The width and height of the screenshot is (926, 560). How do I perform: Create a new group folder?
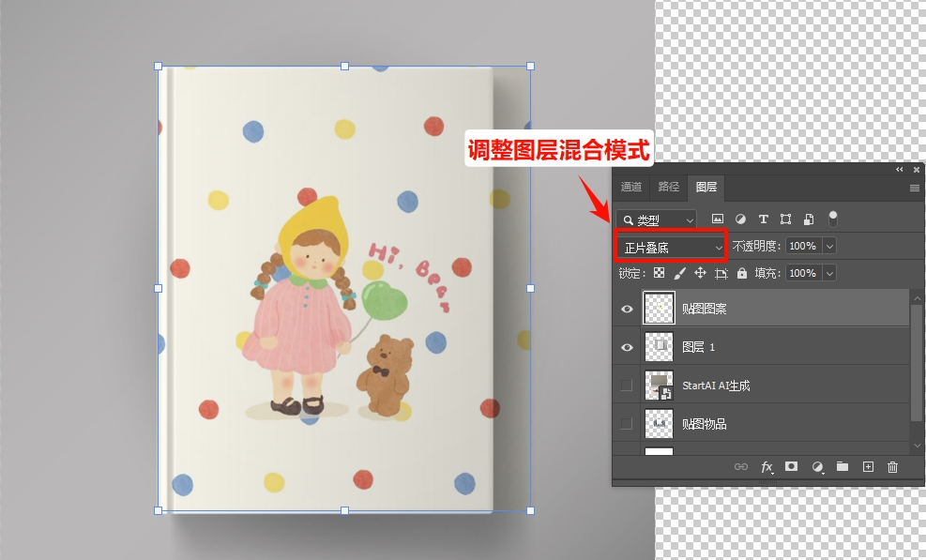(x=841, y=466)
